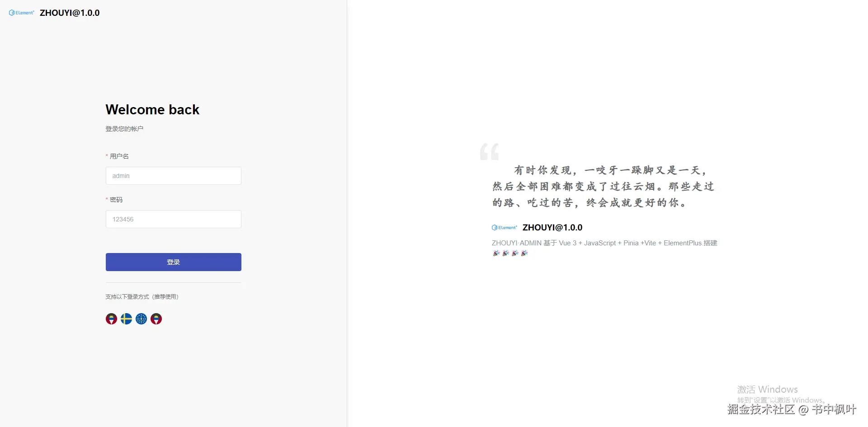Viewport: 868px width, 427px height.
Task: Click the quote line starting 有时你发现
Action: [x=610, y=170]
